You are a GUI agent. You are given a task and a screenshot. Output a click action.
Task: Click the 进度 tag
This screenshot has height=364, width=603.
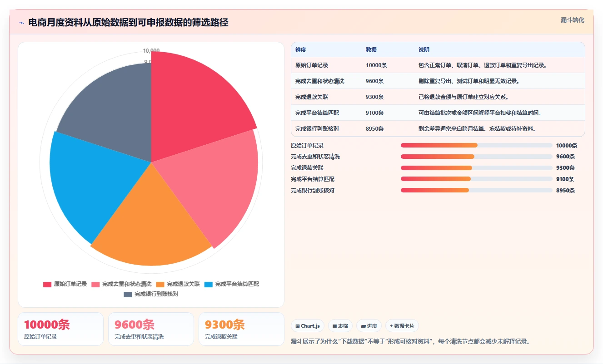pos(369,326)
